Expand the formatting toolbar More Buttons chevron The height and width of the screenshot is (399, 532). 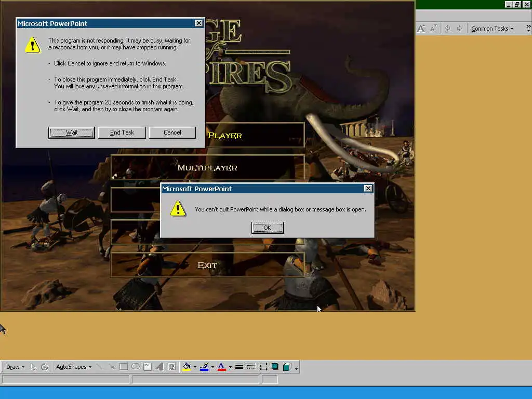[x=528, y=29]
